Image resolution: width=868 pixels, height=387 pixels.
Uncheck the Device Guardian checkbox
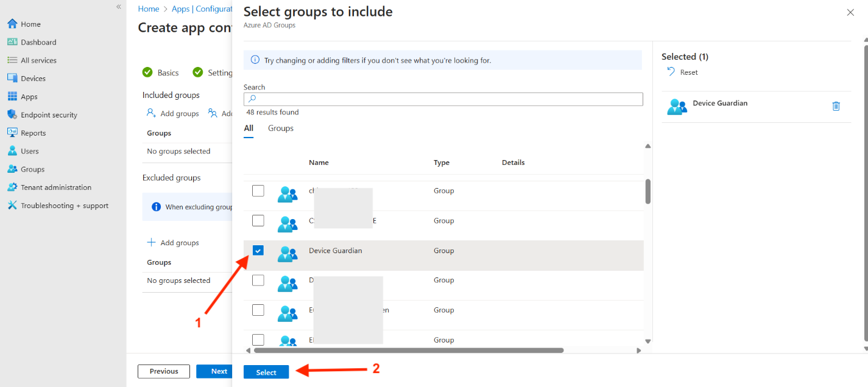pyautogui.click(x=258, y=250)
